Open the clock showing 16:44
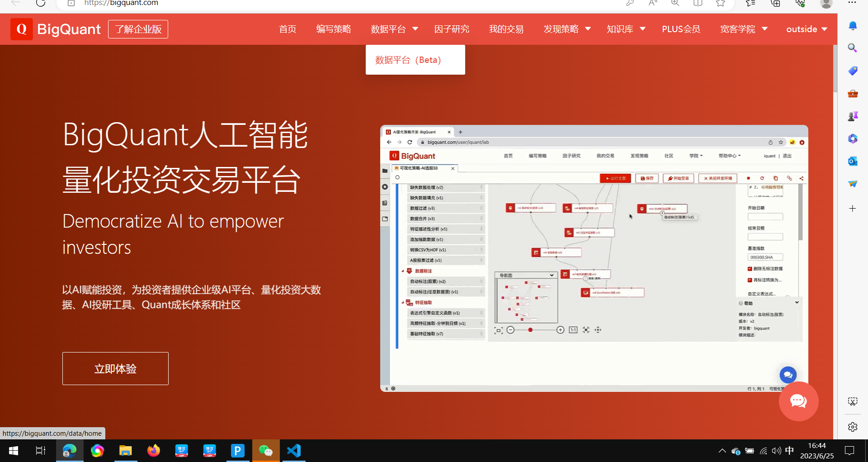 pos(817,451)
